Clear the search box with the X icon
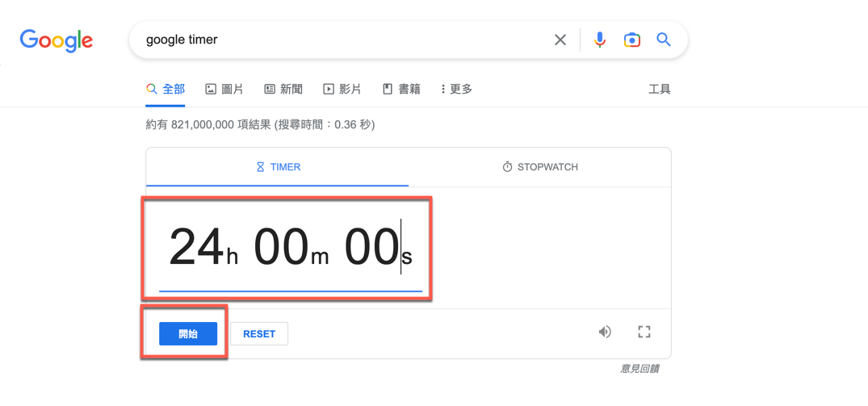Image resolution: width=868 pixels, height=406 pixels. (560, 40)
